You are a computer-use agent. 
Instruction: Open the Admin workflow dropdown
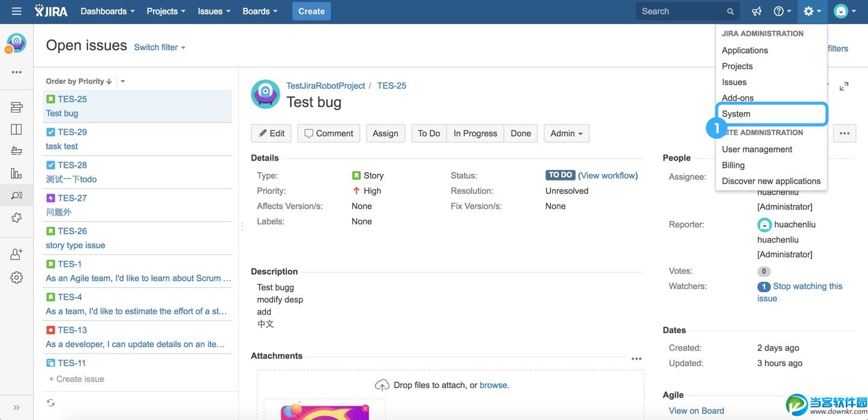tap(566, 133)
